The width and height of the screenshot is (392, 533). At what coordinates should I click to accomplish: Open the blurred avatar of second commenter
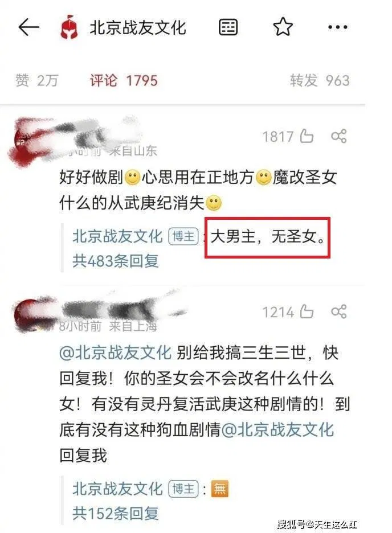(x=29, y=314)
